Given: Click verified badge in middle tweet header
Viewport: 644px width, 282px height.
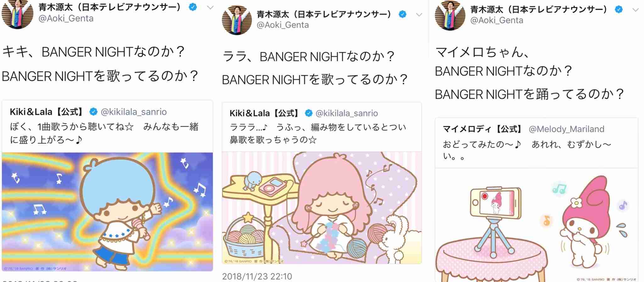Looking at the screenshot, I should pos(402,14).
